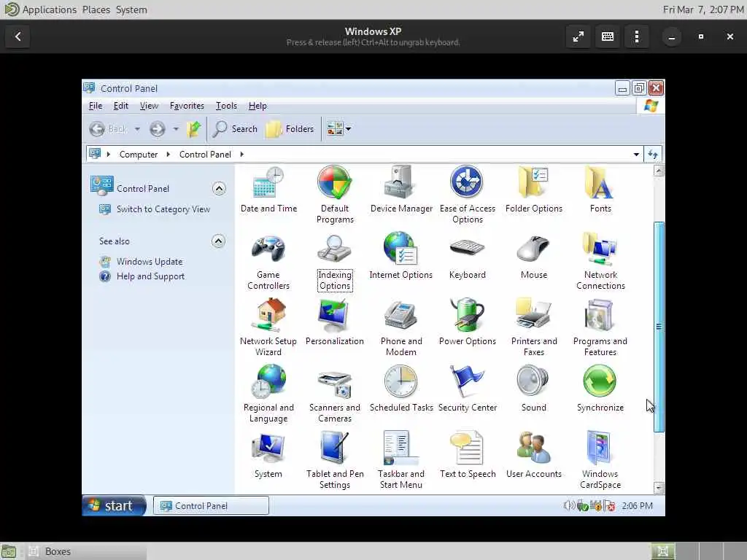This screenshot has height=560, width=747.
Task: Open the Edit menu
Action: 120,106
